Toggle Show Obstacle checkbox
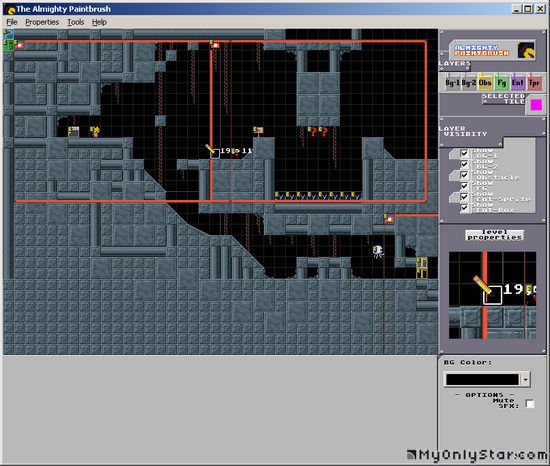 464,175
